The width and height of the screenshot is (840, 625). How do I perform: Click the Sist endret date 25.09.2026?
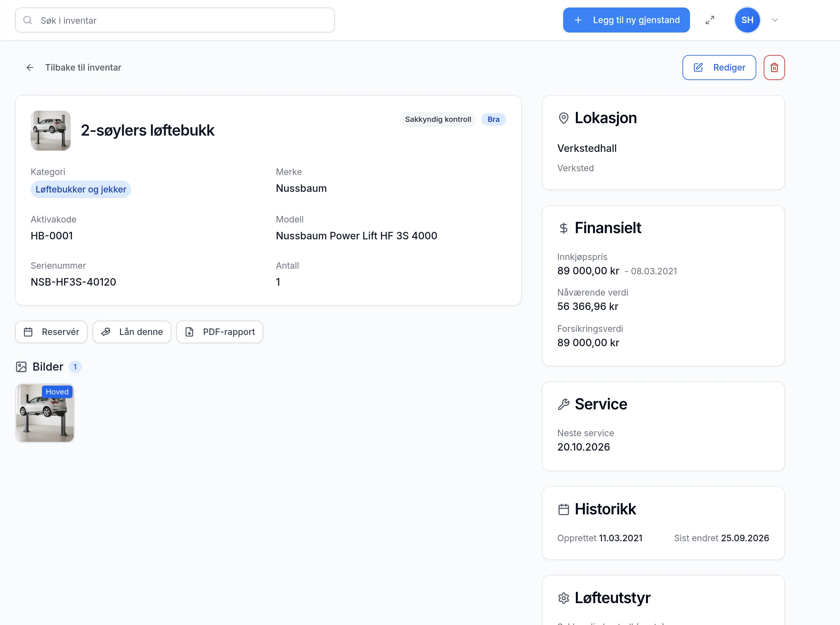tap(745, 538)
